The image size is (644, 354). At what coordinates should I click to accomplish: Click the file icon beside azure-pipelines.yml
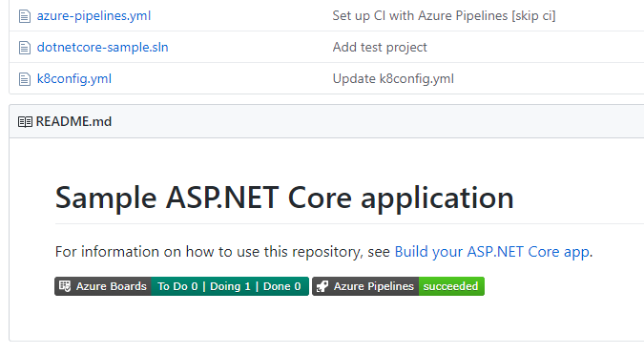[25, 16]
